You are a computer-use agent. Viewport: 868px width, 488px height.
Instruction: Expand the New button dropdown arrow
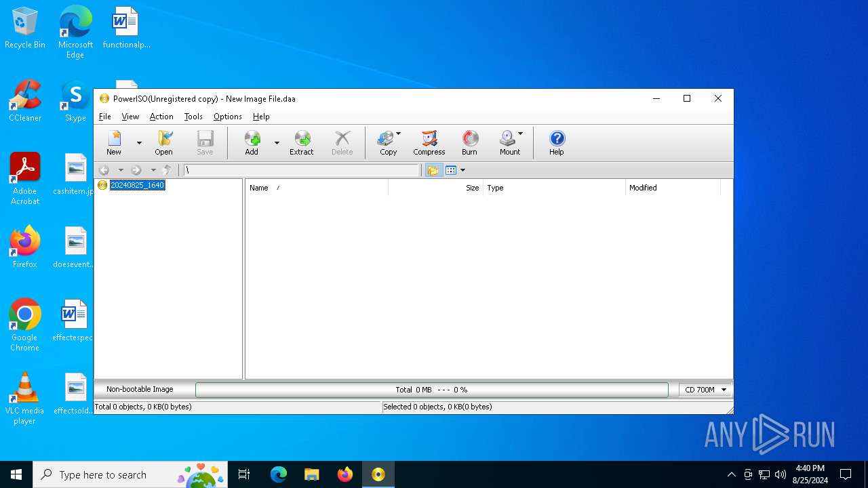click(x=139, y=143)
